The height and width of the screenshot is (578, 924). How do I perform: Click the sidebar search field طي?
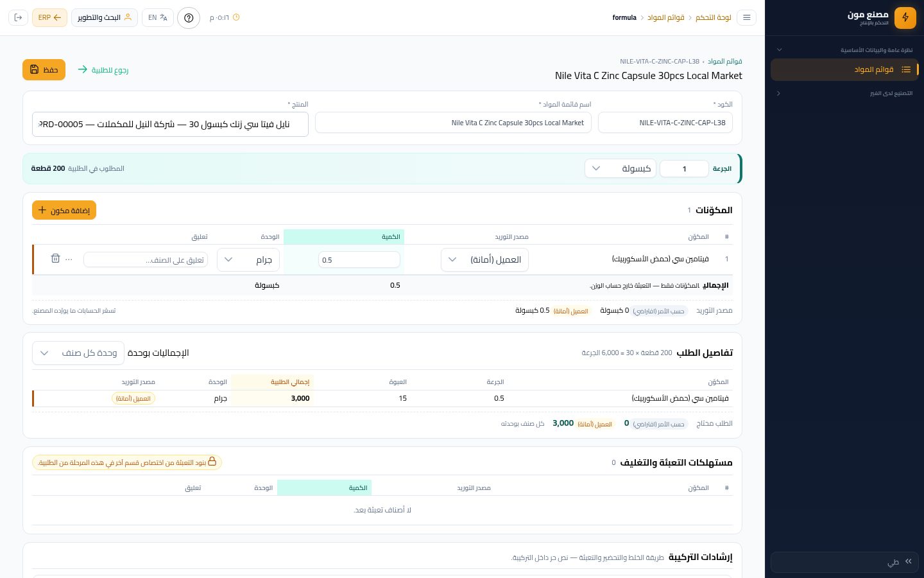click(x=844, y=562)
